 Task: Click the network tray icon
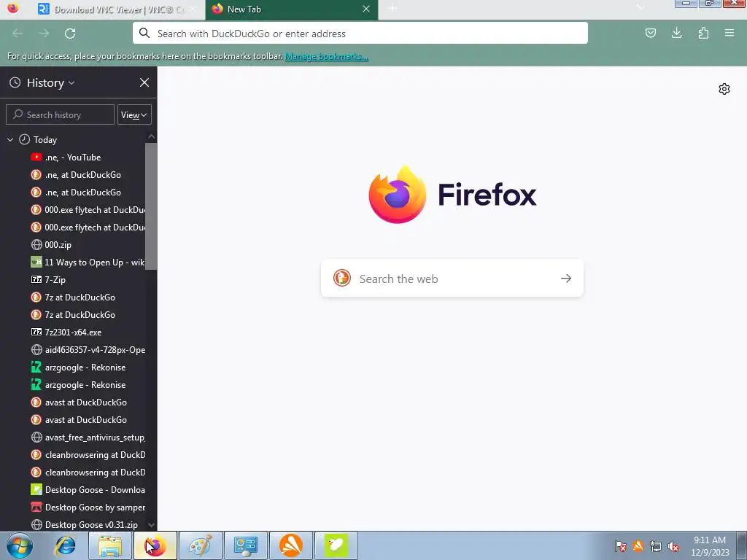click(656, 546)
